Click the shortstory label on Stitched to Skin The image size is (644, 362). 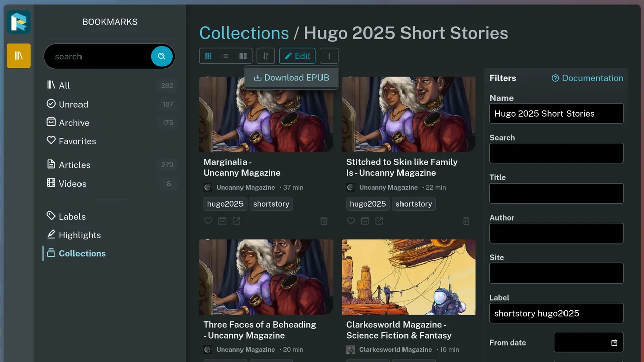(x=414, y=204)
